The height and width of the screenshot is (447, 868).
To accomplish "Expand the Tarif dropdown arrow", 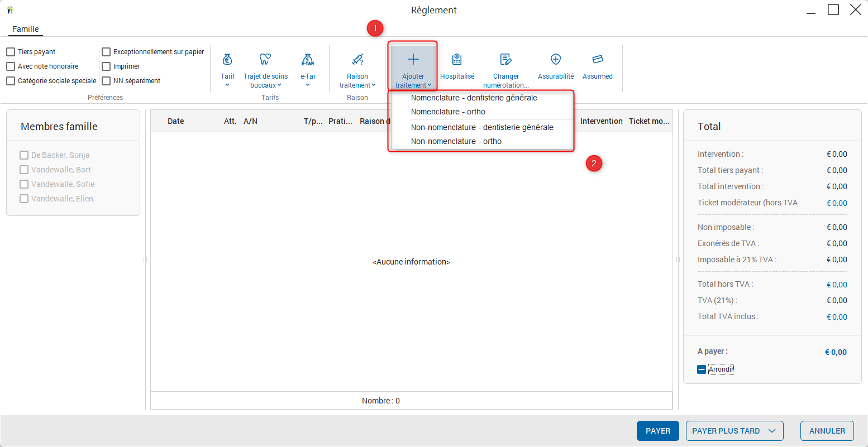I will click(x=227, y=85).
